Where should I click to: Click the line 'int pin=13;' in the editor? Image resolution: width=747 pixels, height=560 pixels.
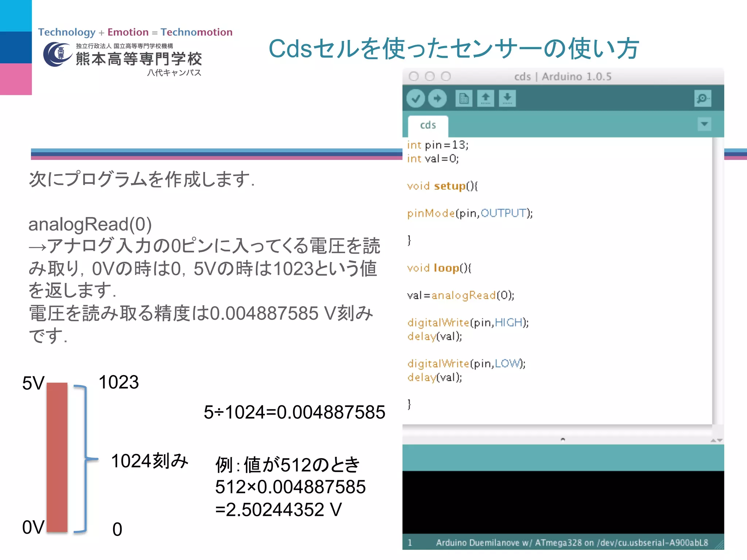438,145
